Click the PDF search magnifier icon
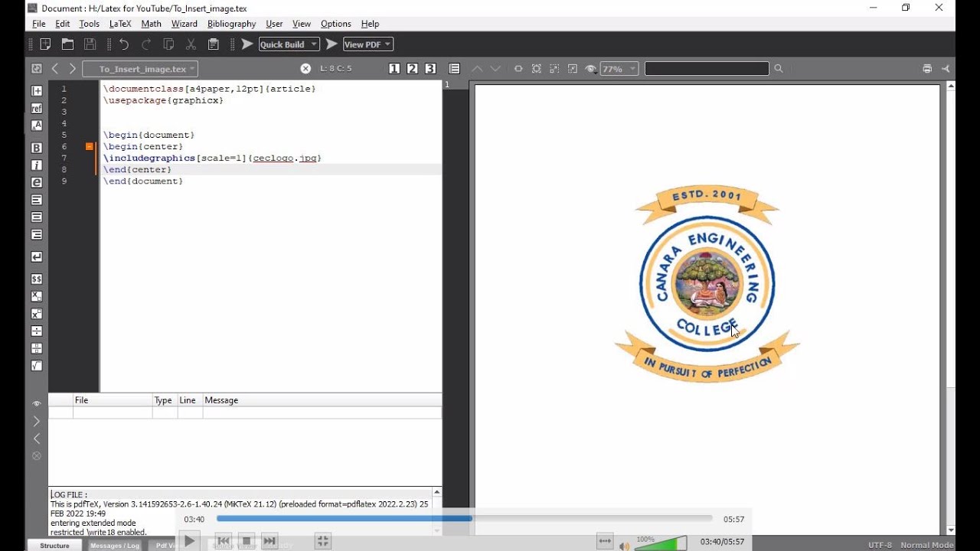Image resolution: width=980 pixels, height=551 pixels. (779, 69)
